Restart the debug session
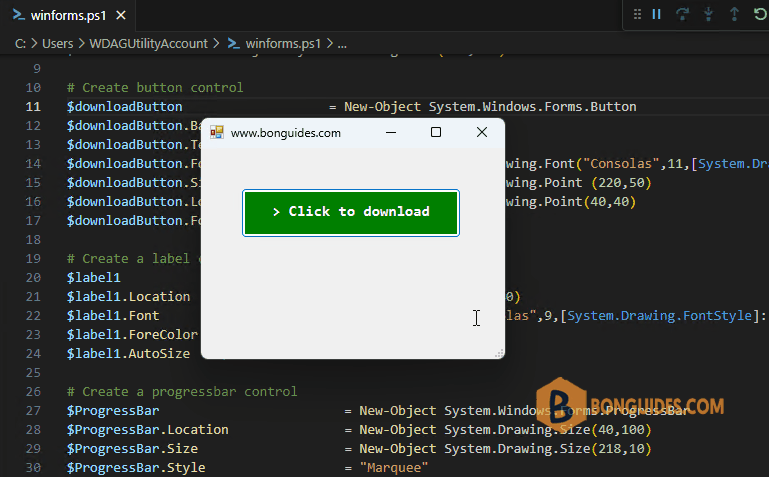 [760, 14]
